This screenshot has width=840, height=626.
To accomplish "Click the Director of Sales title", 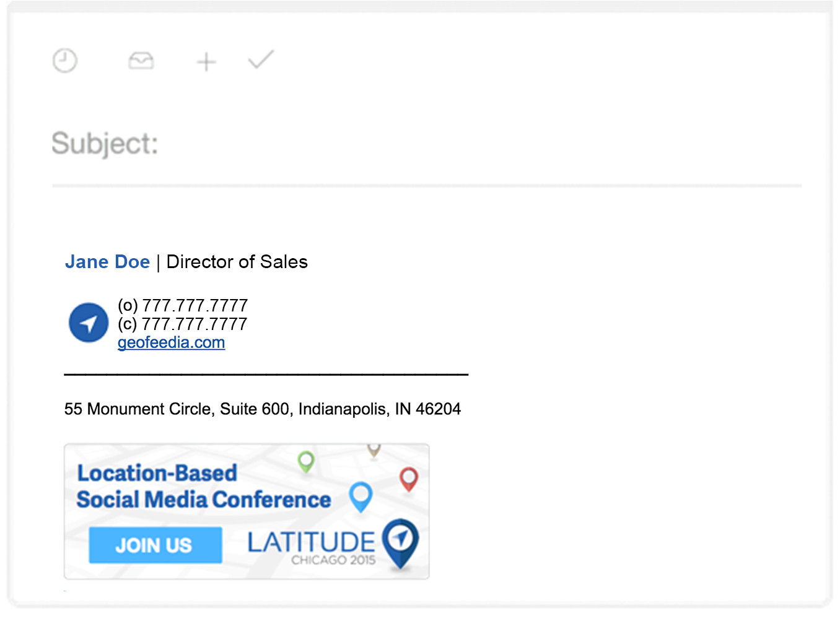I will (x=237, y=262).
